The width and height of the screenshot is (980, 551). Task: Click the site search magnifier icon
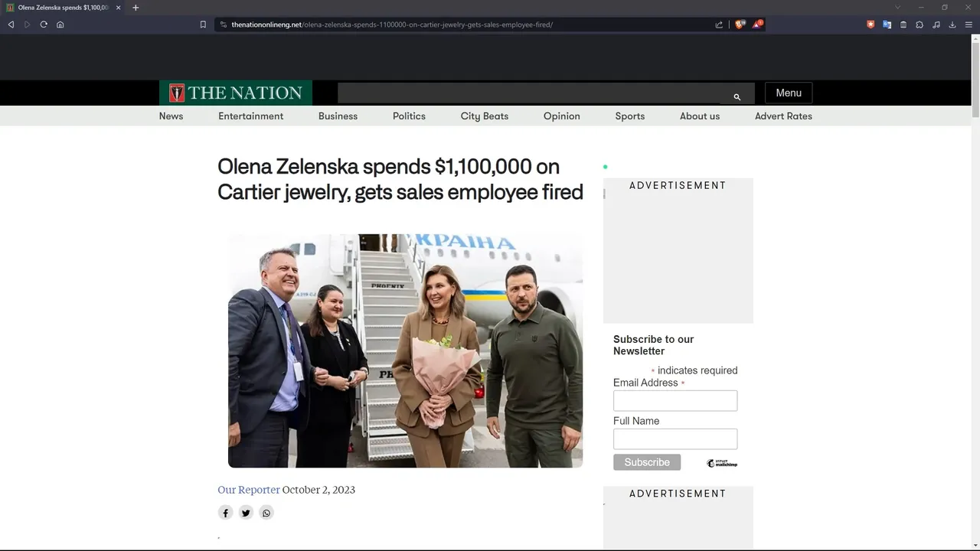click(737, 96)
